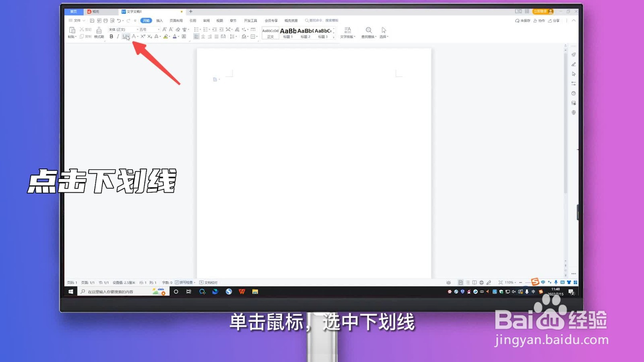Center align text

point(203,37)
